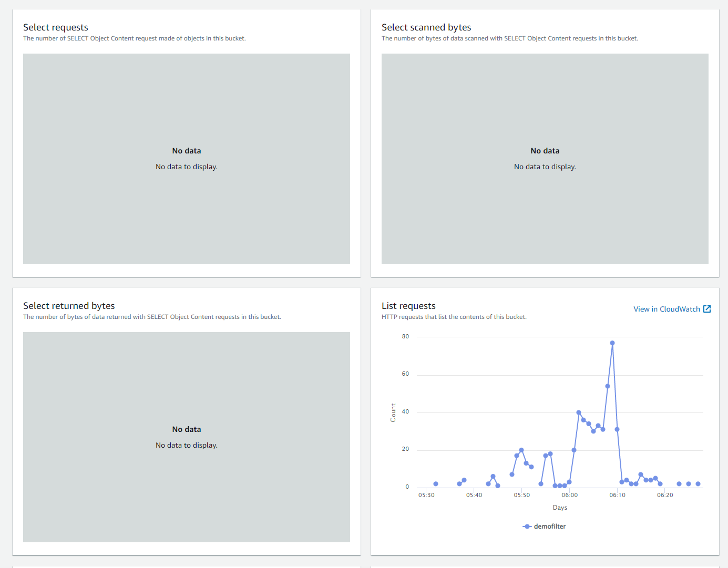This screenshot has width=728, height=568.
Task: Click the 05:30 time axis label
Action: click(426, 495)
